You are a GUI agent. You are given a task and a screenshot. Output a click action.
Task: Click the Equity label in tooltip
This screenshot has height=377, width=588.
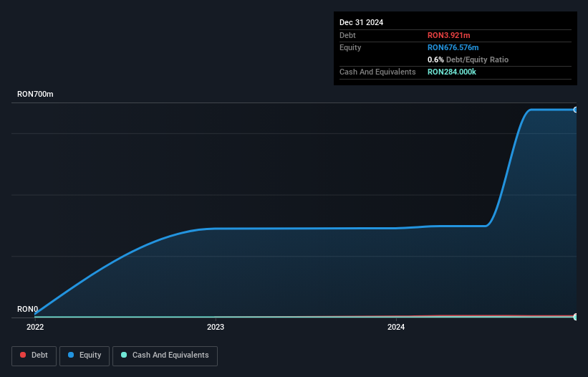pos(350,47)
